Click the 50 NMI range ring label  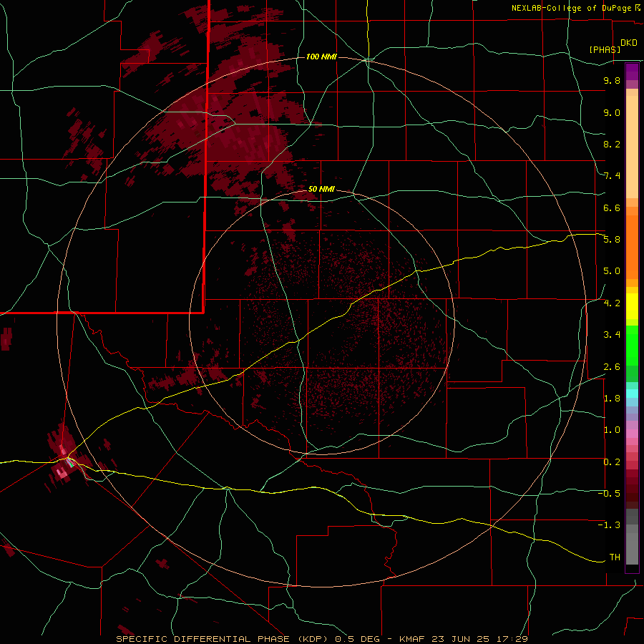(x=321, y=189)
